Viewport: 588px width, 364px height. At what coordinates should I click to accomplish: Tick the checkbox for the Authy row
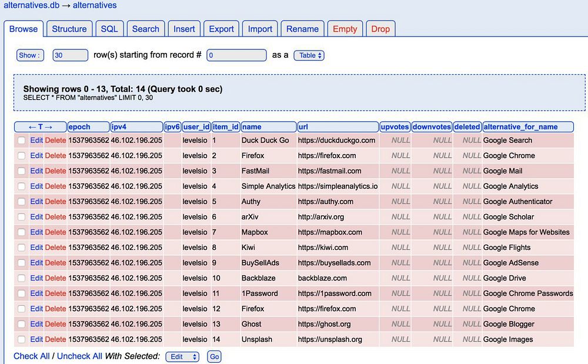tap(21, 202)
